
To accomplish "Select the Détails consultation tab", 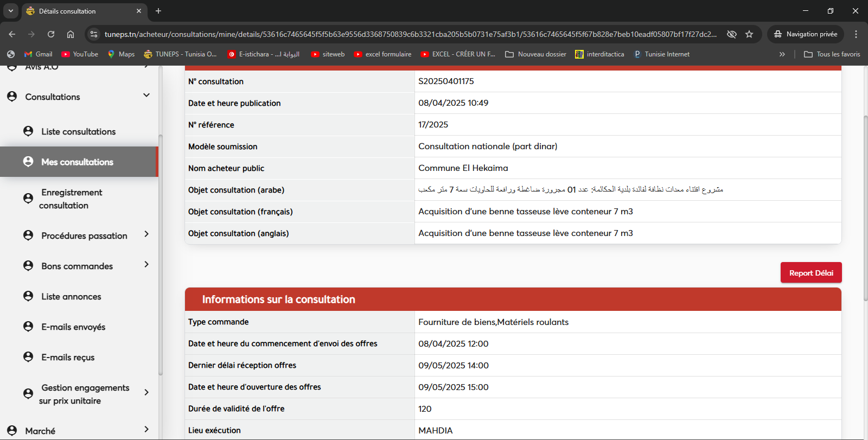I will 84,11.
